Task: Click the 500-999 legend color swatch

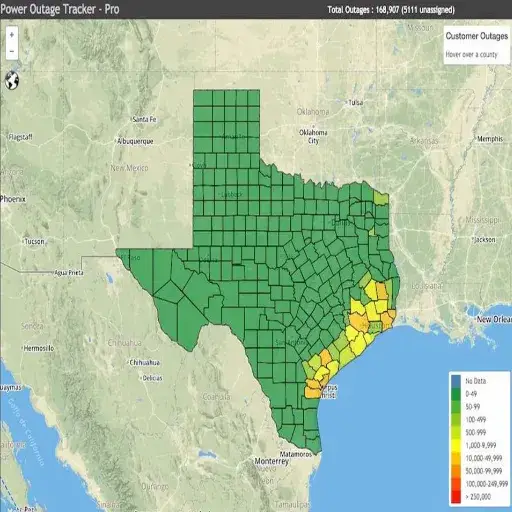Action: click(x=456, y=432)
